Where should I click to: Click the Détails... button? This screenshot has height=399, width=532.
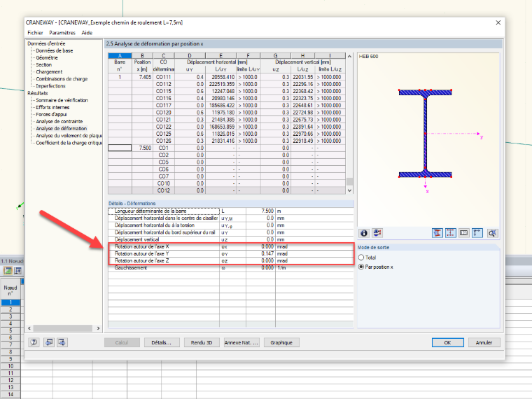[161, 343]
